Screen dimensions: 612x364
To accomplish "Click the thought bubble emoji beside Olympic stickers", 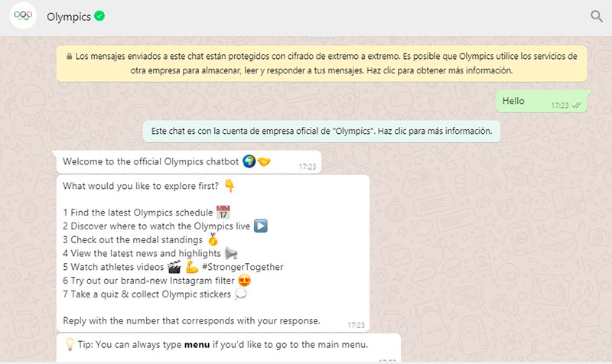I will pyautogui.click(x=241, y=294).
